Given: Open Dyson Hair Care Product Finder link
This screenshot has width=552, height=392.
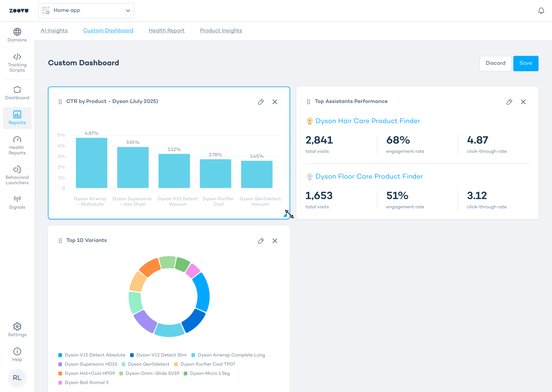Looking at the screenshot, I should pos(368,121).
